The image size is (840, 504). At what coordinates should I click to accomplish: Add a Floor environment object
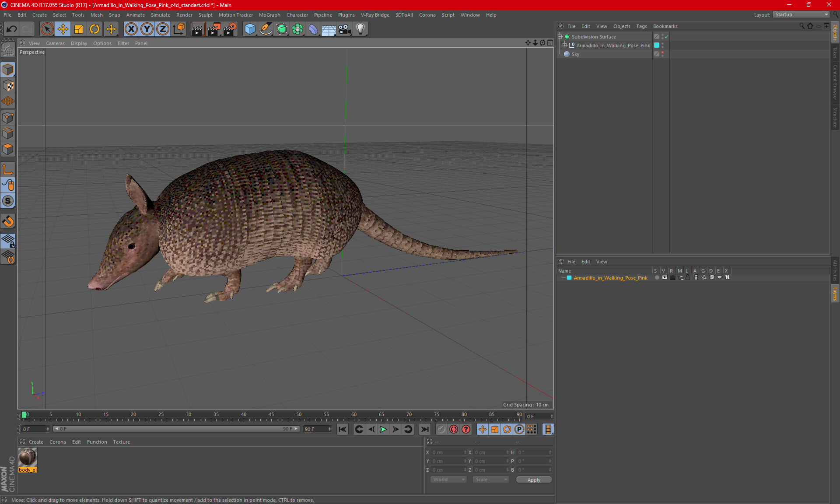click(329, 29)
